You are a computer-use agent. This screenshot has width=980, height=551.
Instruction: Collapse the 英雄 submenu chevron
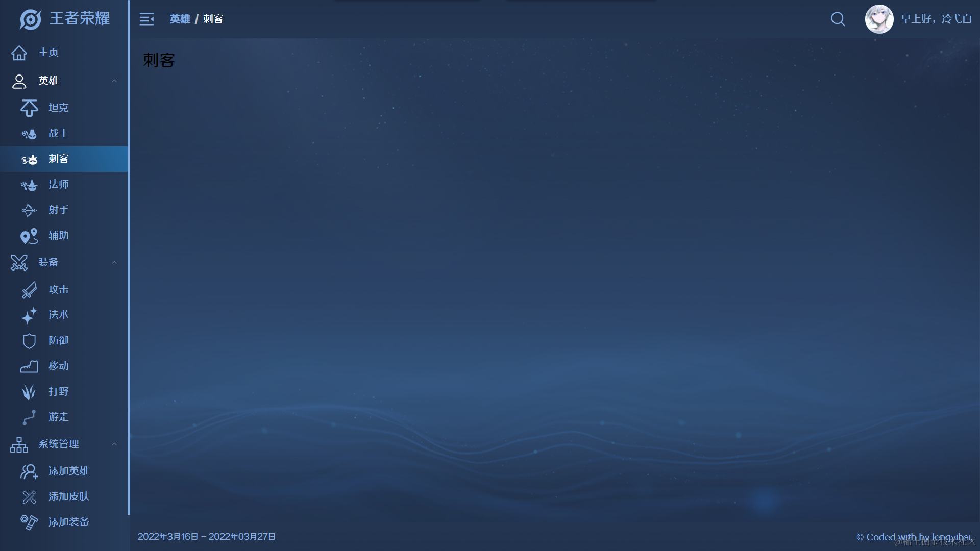point(114,81)
